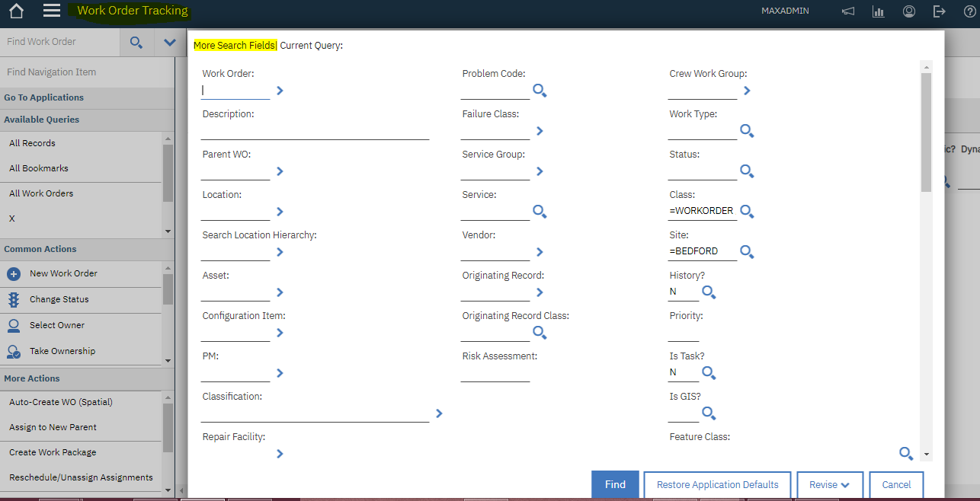Expand the Find Work Order search dropdown arrow
The height and width of the screenshot is (501, 980).
tap(169, 42)
